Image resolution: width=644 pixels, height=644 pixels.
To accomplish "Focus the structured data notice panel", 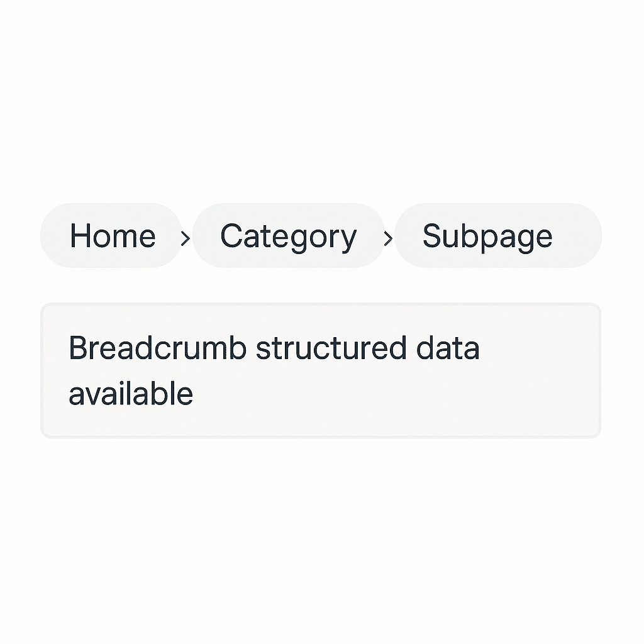I will coord(321,370).
